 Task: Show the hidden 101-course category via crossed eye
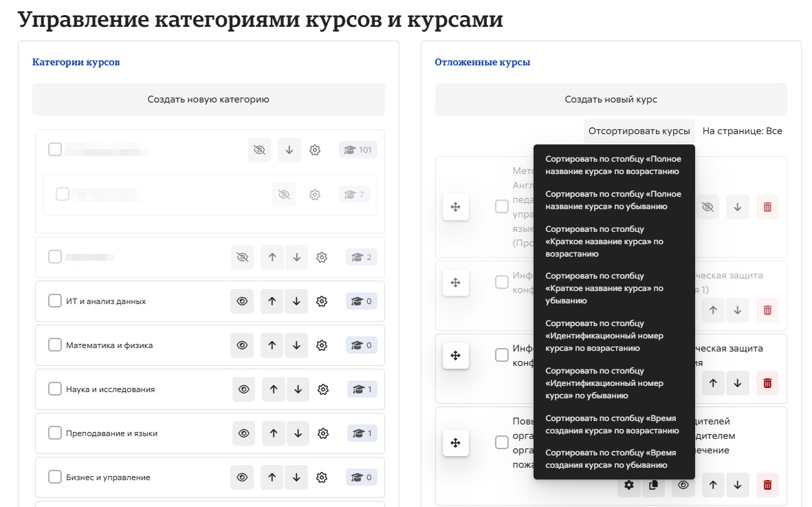click(x=259, y=150)
